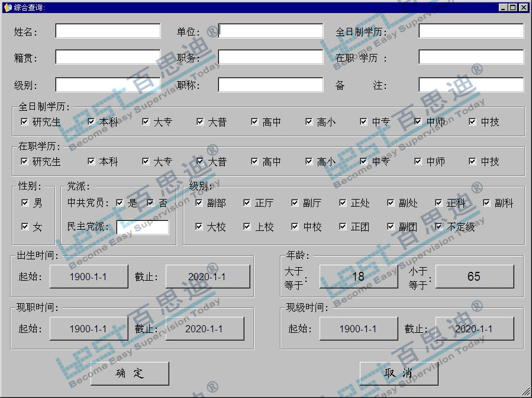This screenshot has width=532, height=398.
Task: Click the 姓名 input field
Action: coord(108,31)
